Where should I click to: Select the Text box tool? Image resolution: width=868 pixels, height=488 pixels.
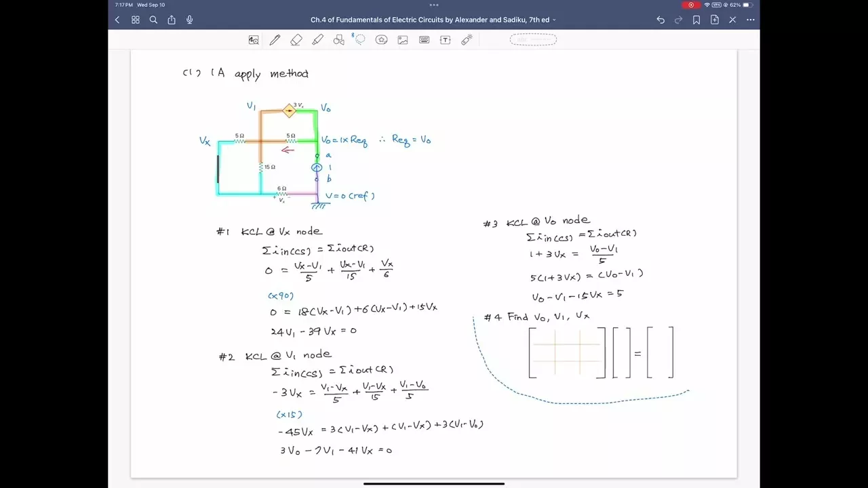click(x=446, y=40)
